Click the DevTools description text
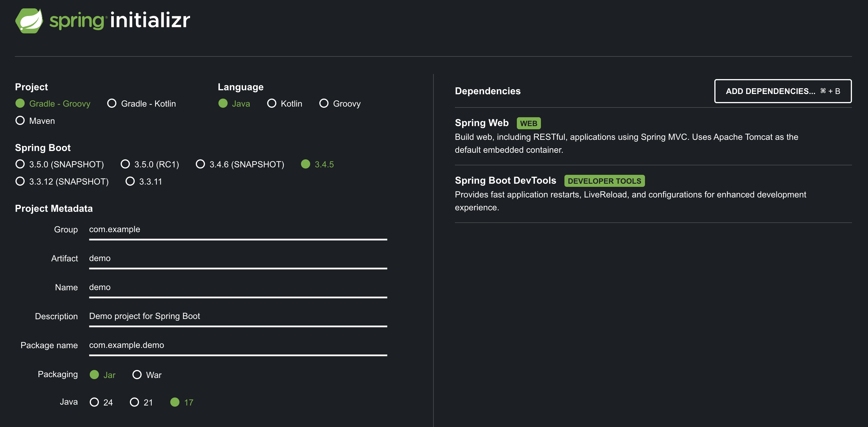 (630, 201)
